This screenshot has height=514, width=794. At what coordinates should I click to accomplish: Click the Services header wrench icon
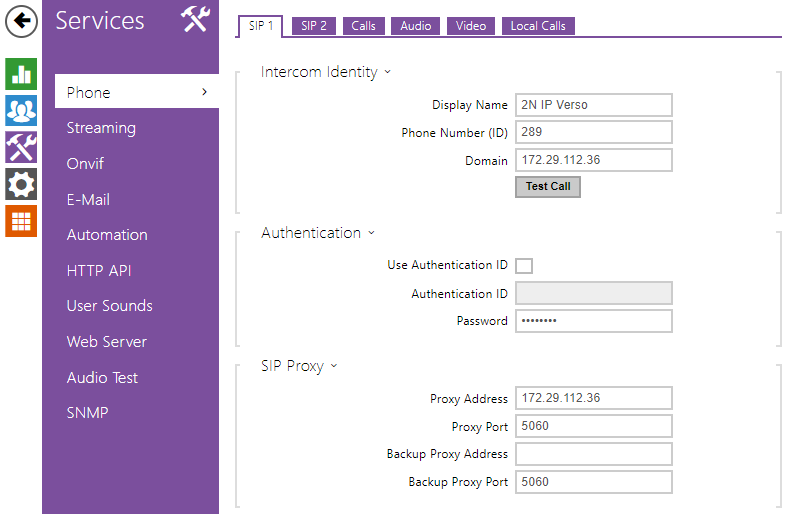[x=194, y=20]
